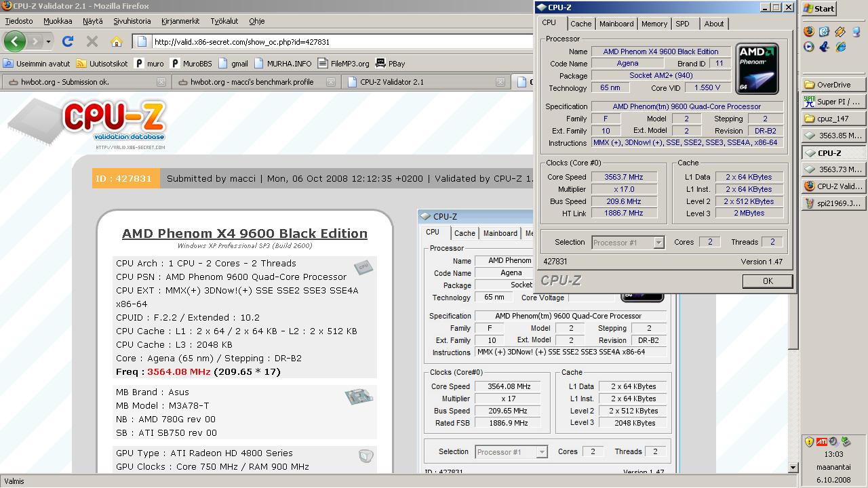Switch to 3563.85 M... taskbar button
Viewport: 868px width, 488px height.
[834, 136]
